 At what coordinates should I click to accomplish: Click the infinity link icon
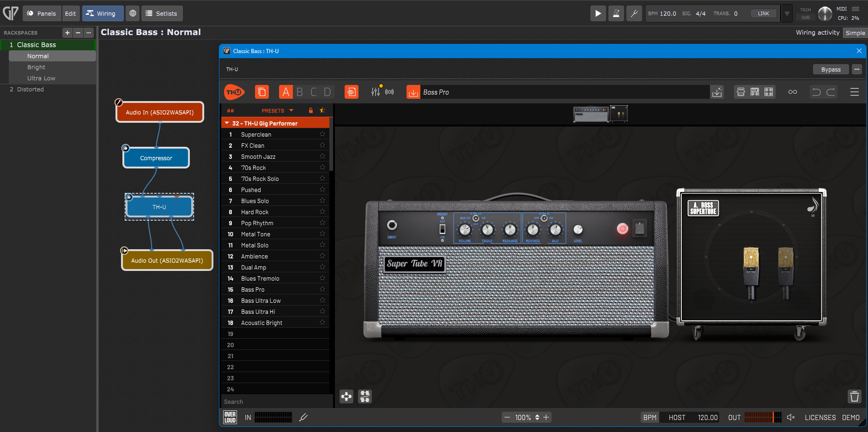point(793,92)
